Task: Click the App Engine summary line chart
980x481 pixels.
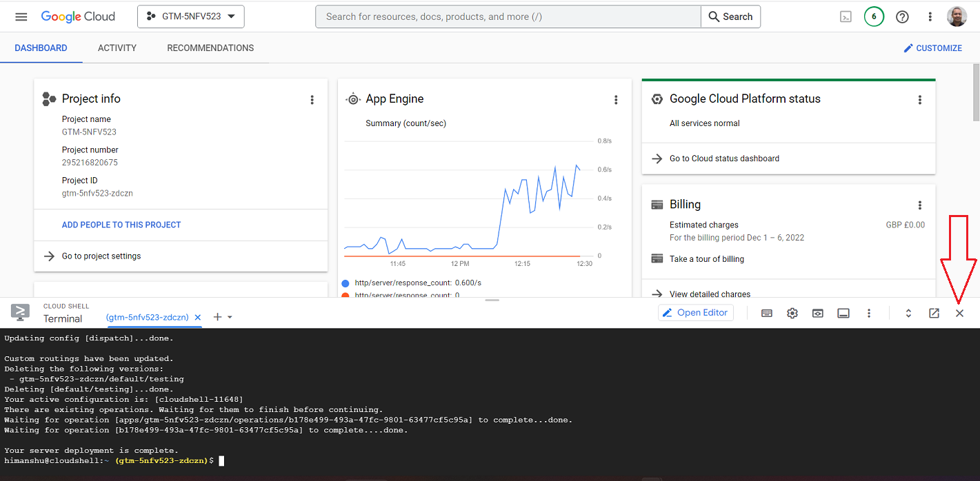Action: tap(470, 198)
